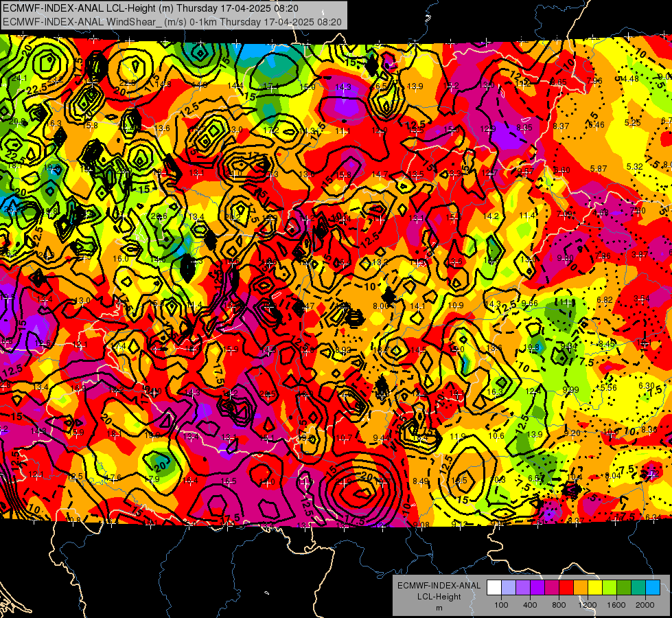Click the map value 9.80
The height and width of the screenshot is (618, 672).
[x=566, y=257]
